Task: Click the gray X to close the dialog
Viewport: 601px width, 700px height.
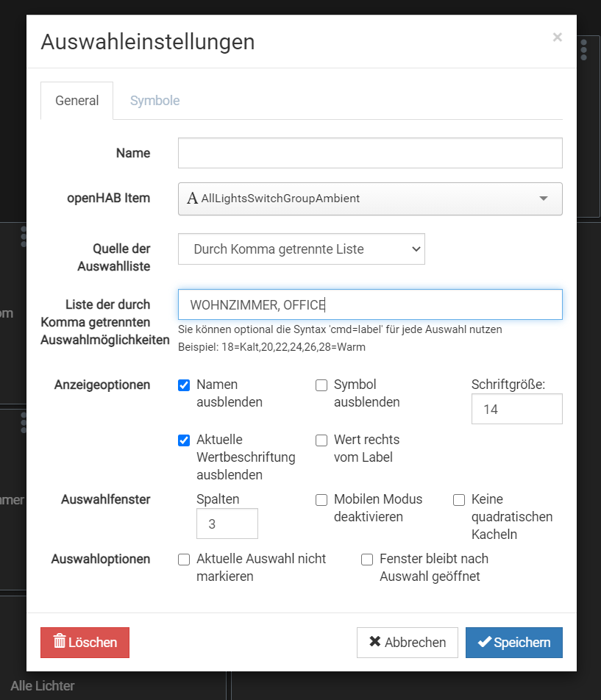Action: point(557,37)
